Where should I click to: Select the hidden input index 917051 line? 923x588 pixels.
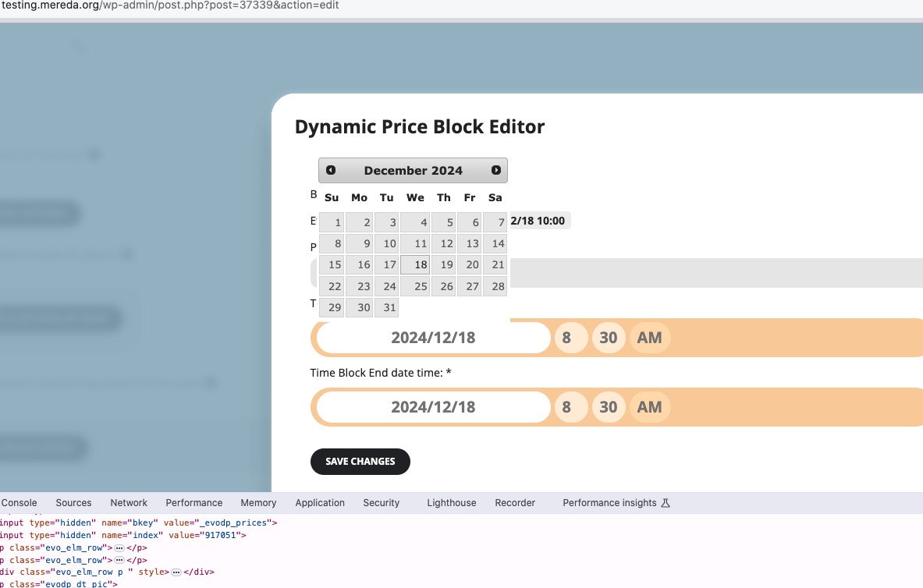pos(123,535)
